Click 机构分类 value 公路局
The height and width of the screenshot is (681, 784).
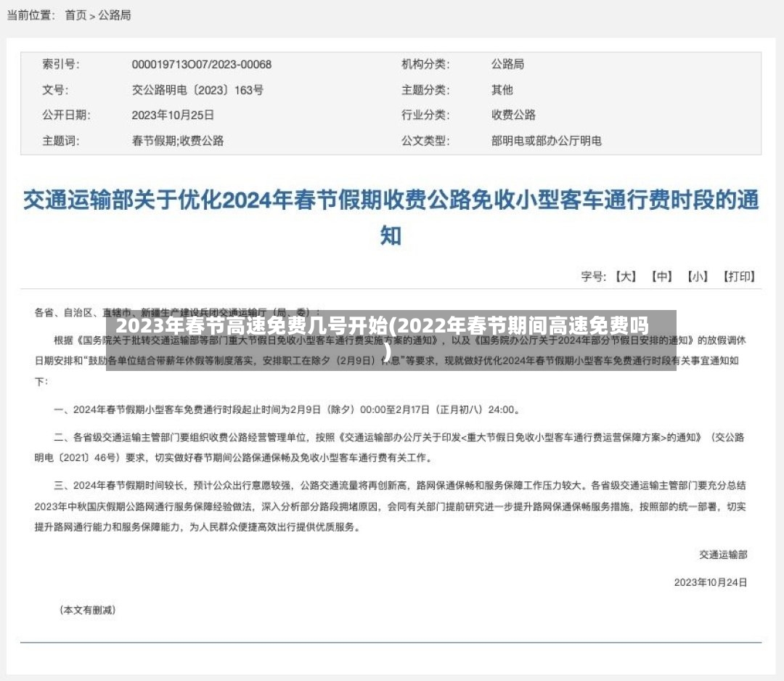507,64
